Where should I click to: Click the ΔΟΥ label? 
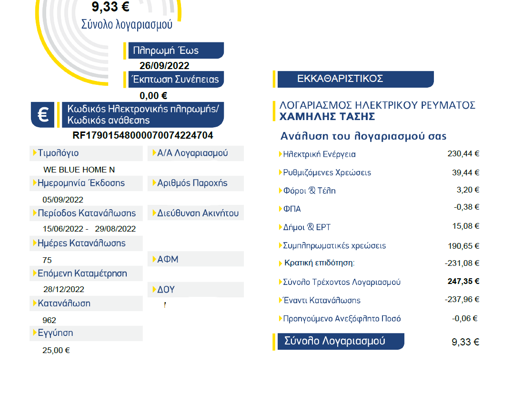pos(166,290)
